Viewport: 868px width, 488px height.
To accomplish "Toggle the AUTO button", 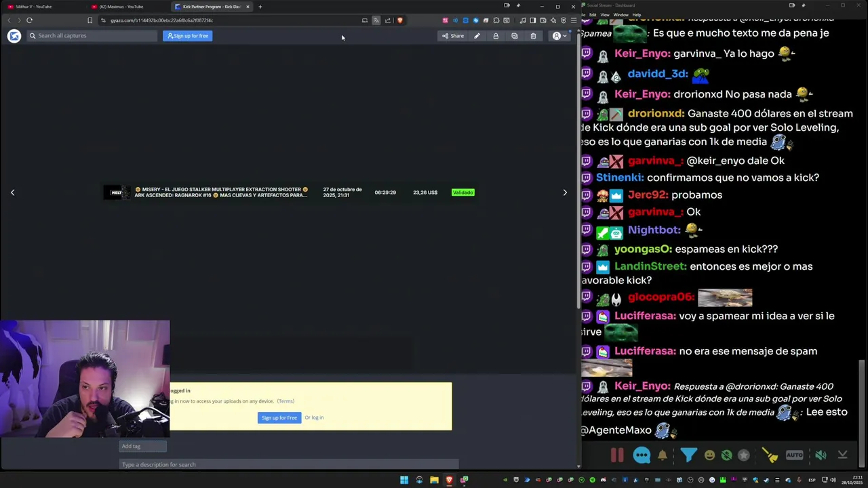I will coord(795,455).
